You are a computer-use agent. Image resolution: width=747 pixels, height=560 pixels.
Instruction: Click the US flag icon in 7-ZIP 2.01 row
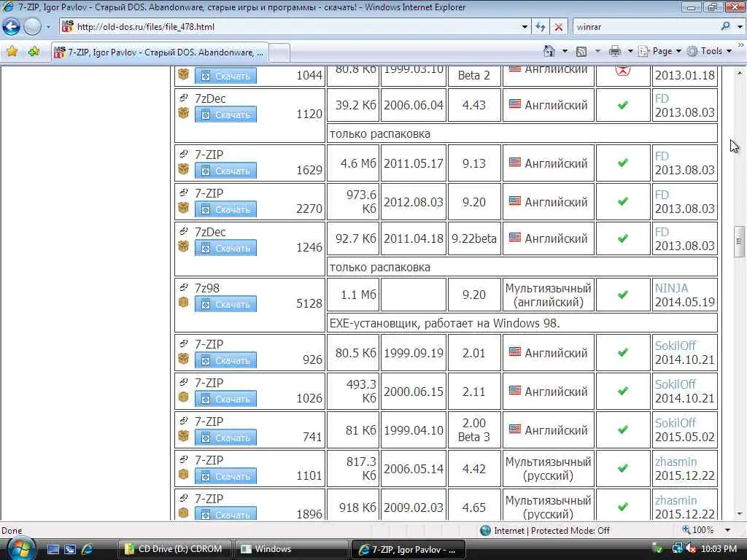(515, 352)
